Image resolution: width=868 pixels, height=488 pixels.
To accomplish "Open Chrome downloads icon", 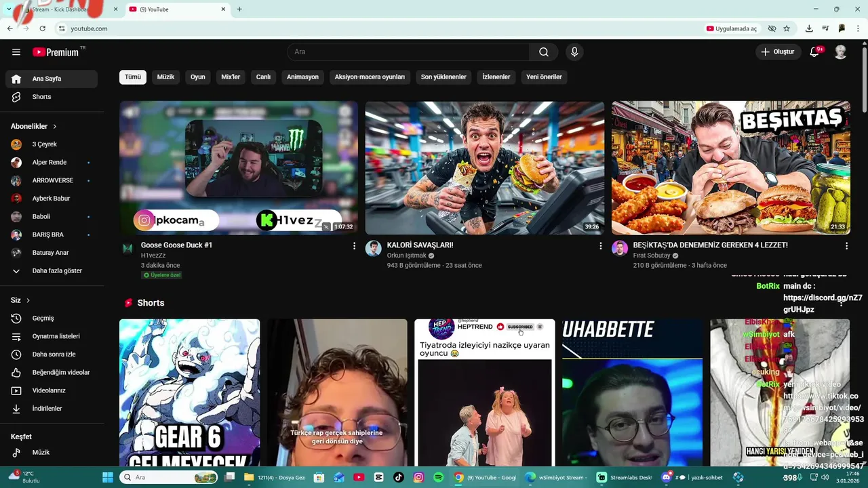I will 809,28.
